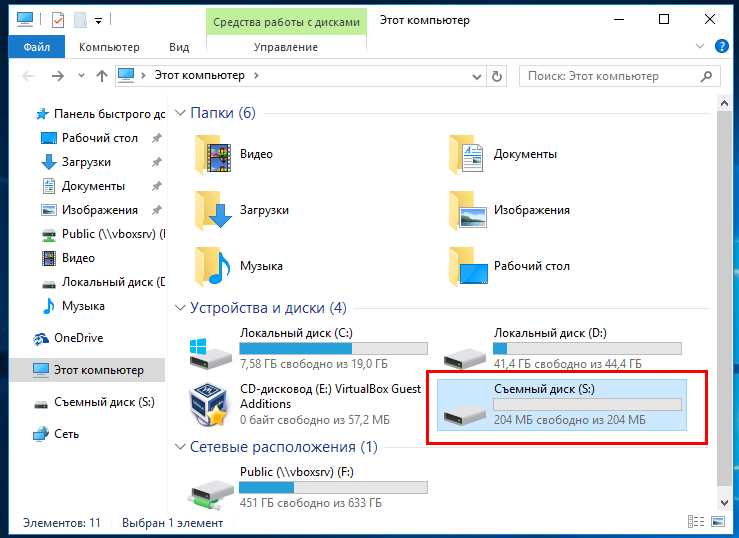
Task: Expand the ribbon with the chevron
Action: [x=700, y=46]
